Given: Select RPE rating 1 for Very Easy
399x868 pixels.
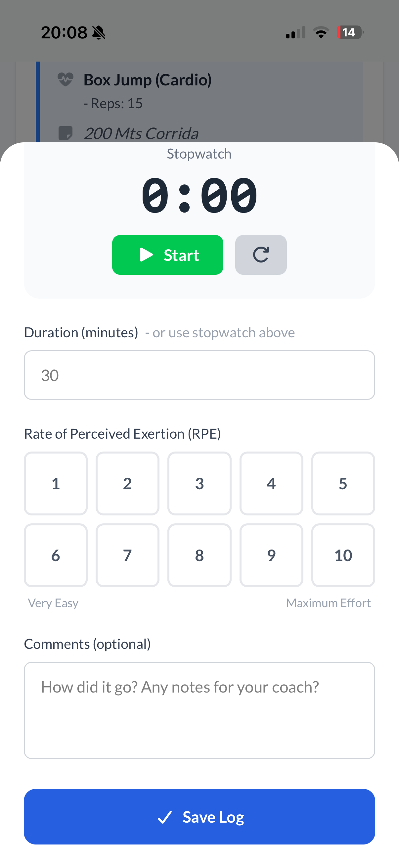Looking at the screenshot, I should [x=56, y=483].
